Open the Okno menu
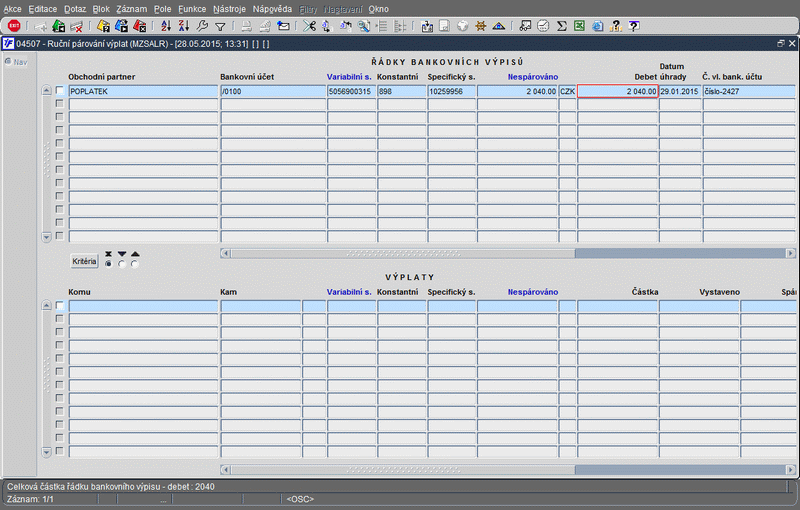The width and height of the screenshot is (800, 510). pos(379,9)
